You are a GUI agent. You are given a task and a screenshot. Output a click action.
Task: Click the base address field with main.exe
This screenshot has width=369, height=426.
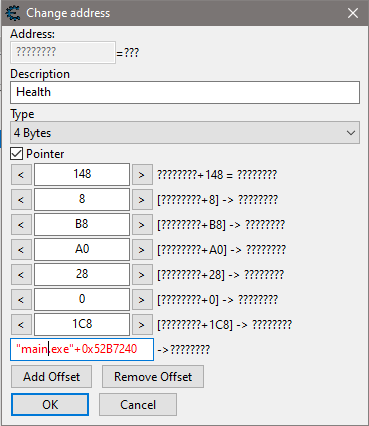82,349
